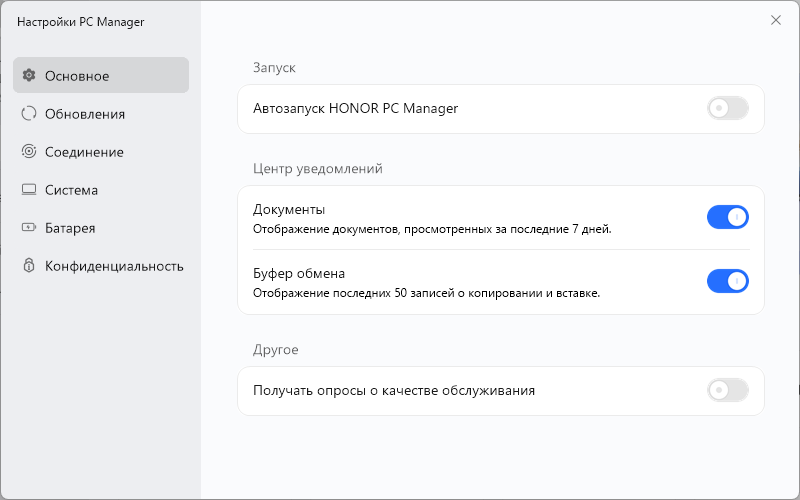Viewport: 800px width, 500px height.
Task: Click the Буфер обмена setting title text
Action: pyautogui.click(x=299, y=273)
